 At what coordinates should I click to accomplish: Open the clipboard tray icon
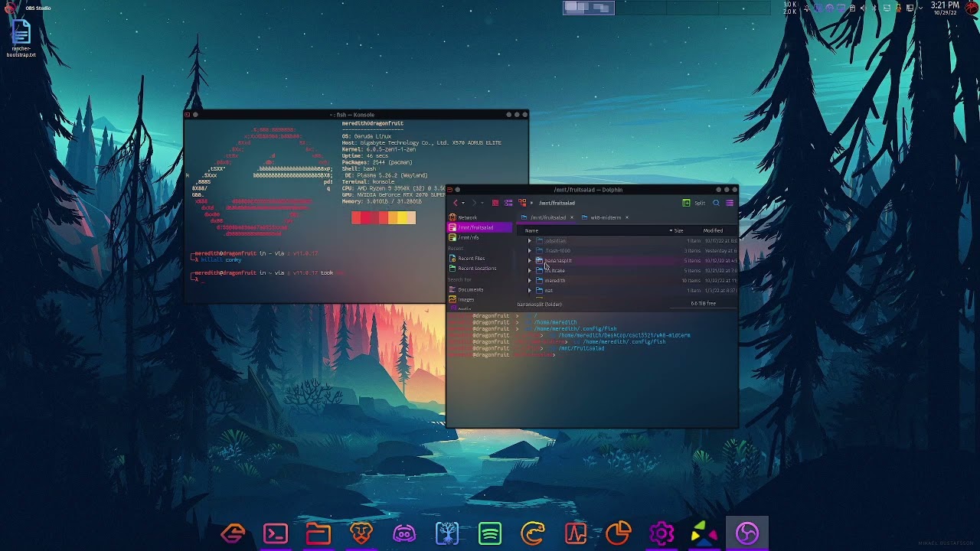click(x=852, y=8)
